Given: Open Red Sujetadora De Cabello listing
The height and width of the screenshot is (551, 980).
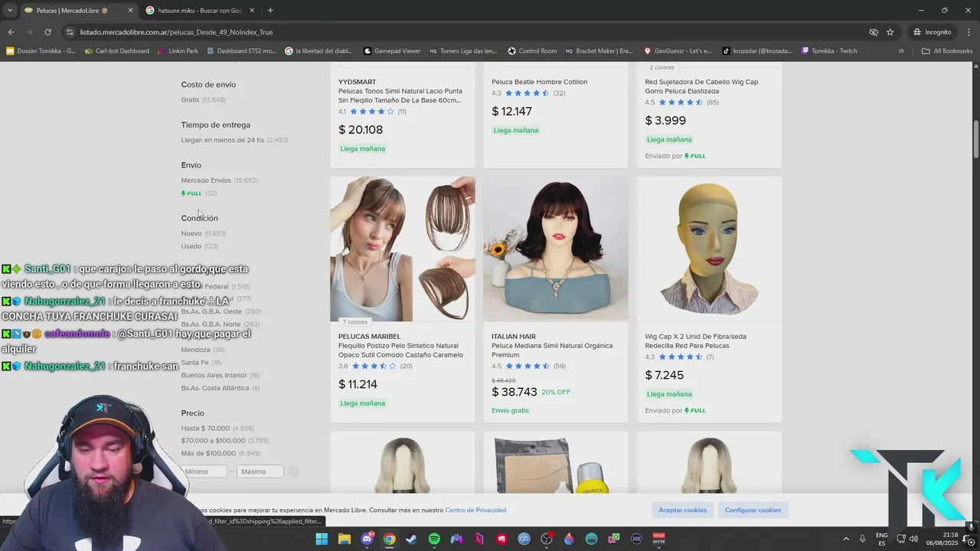Looking at the screenshot, I should click(x=701, y=86).
